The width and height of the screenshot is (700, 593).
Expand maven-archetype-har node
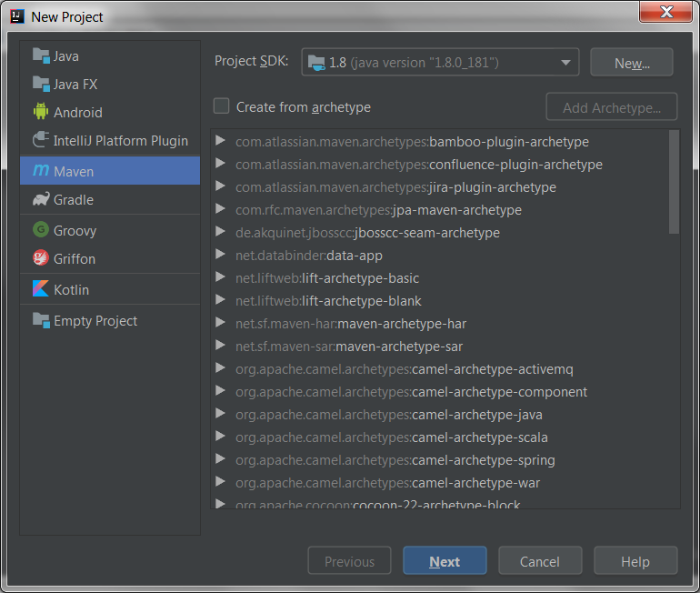(220, 323)
